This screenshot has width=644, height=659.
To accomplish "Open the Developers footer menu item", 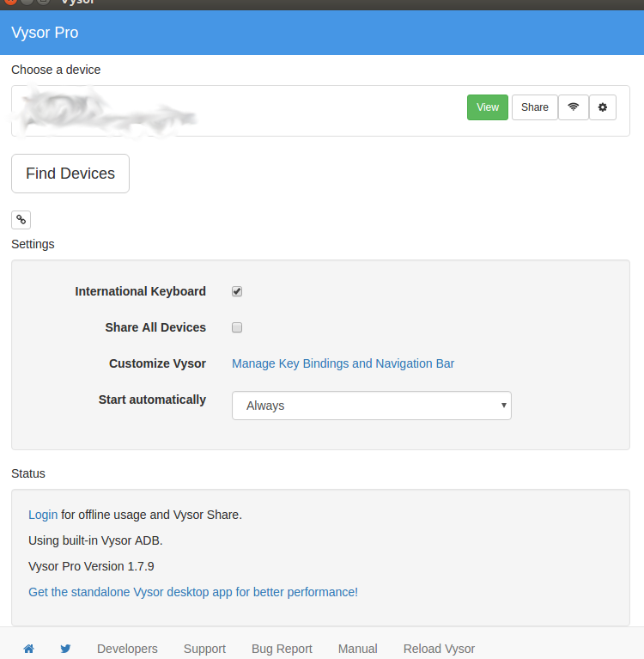I will click(127, 649).
